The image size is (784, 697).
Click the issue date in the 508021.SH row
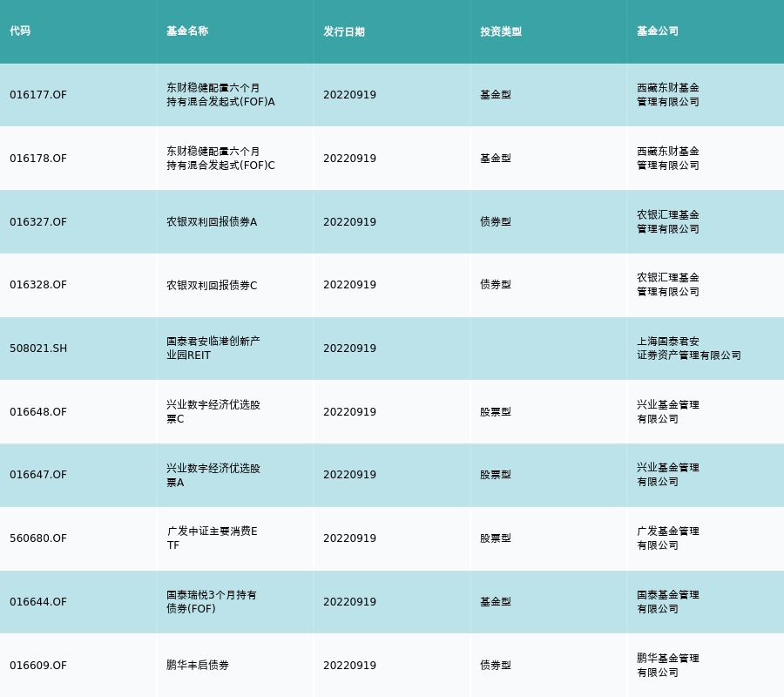tap(349, 348)
